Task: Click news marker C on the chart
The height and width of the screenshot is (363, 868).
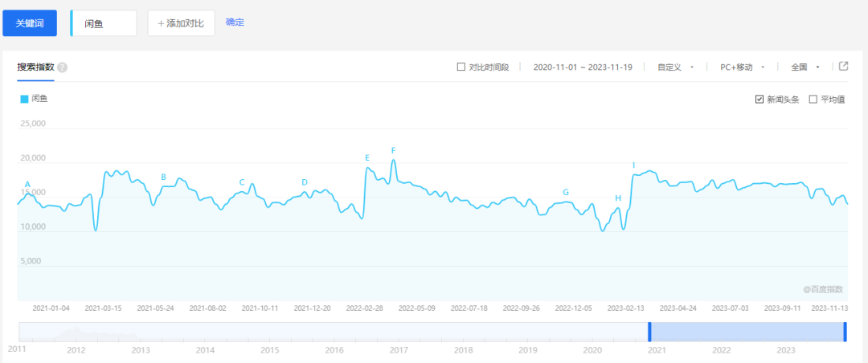Action: (x=242, y=182)
